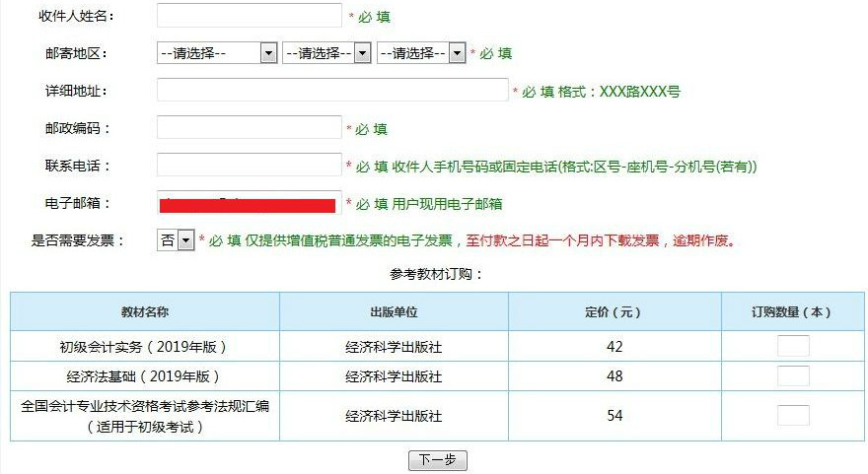This screenshot has height=474, width=868.
Task: Open the first 邮寄地区 dropdown
Action: click(217, 53)
